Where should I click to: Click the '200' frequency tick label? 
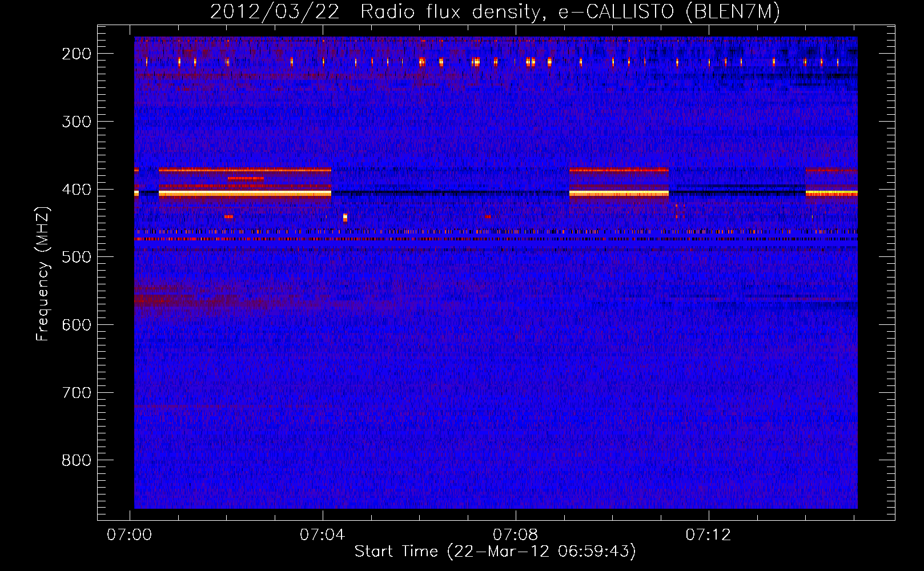77,54
